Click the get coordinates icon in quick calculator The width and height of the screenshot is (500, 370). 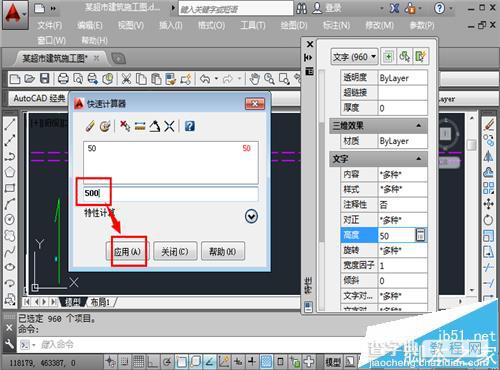click(x=125, y=126)
